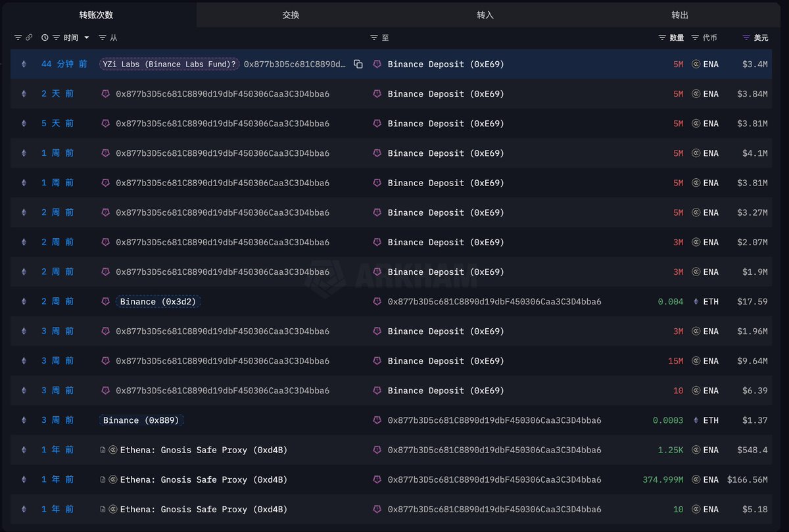
Task: Open the truncated address 0x877b3D5c681C8890d… in the first row
Action: point(295,64)
